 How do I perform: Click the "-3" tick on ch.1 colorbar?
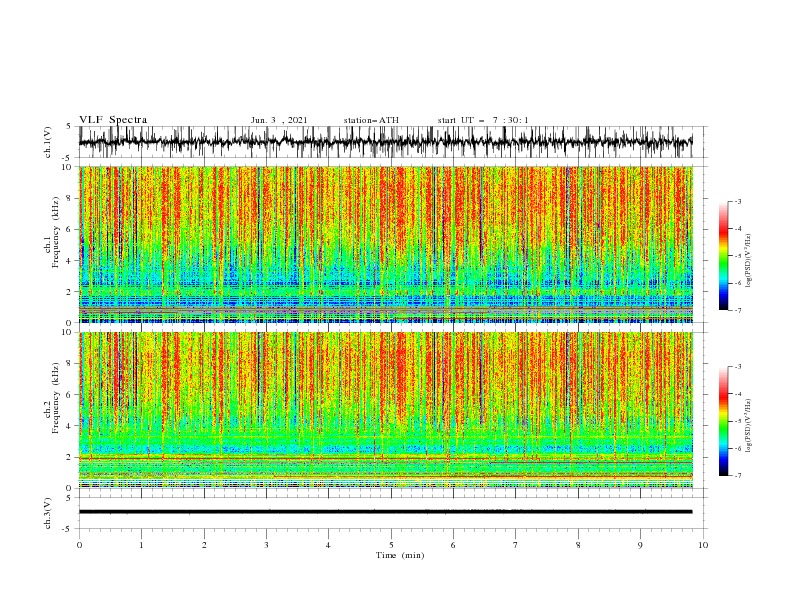[737, 201]
